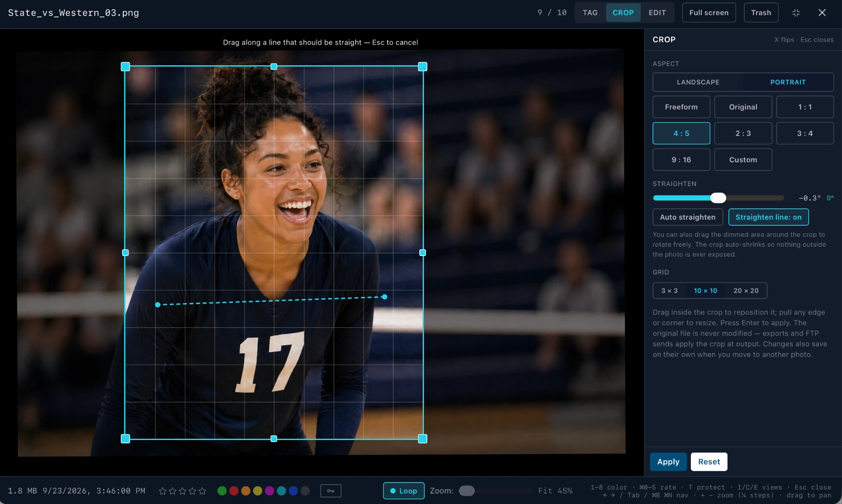Apply the teal color label
842x504 pixels.
[282, 491]
